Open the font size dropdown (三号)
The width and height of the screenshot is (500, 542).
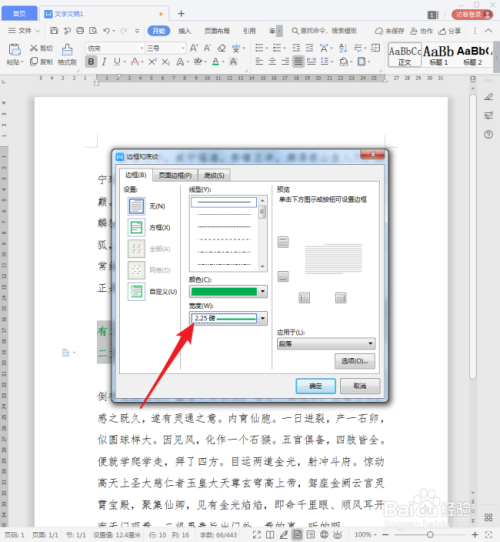(183, 48)
